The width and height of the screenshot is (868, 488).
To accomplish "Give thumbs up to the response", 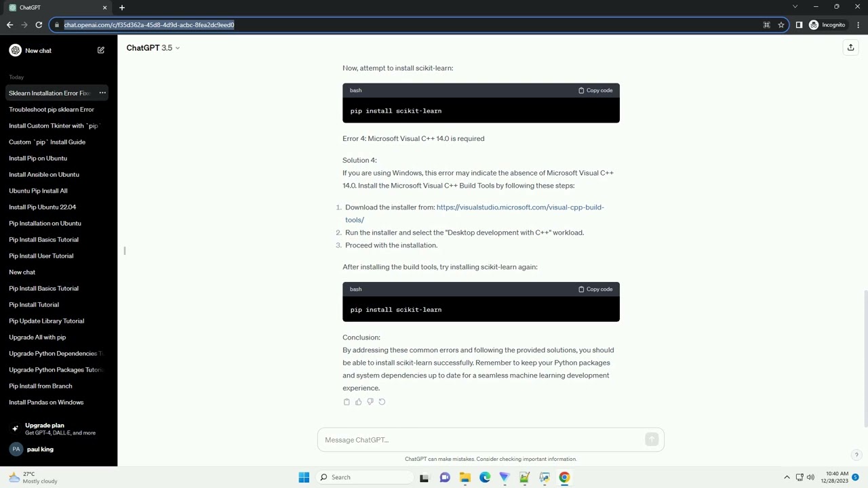I will [359, 402].
